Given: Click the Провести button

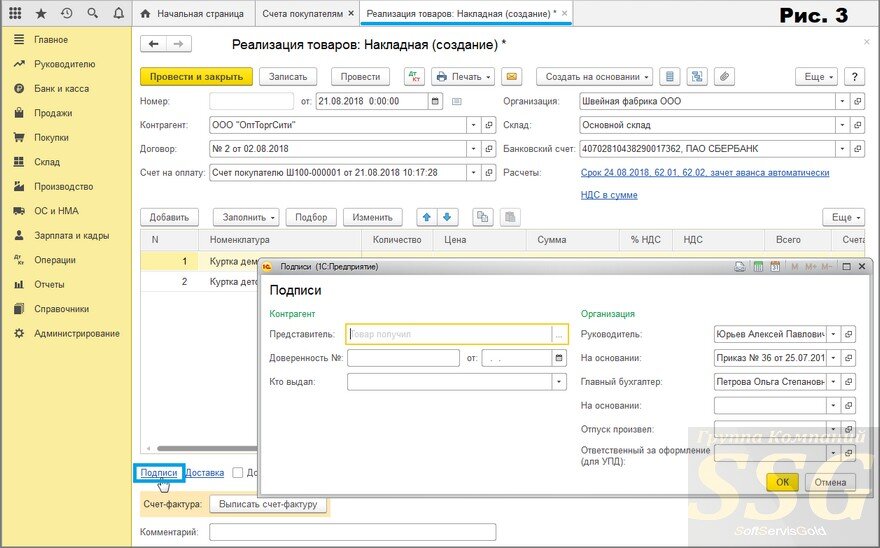Looking at the screenshot, I should tap(360, 77).
